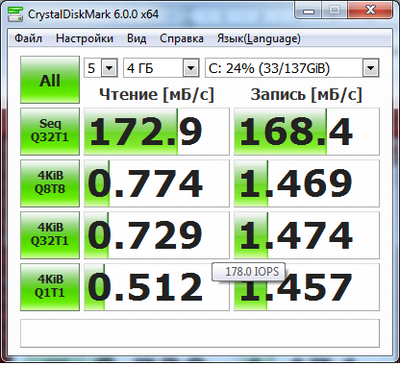Image resolution: width=400 pixels, height=365 pixels.
Task: Click the Чтение [мБ/с] column header
Action: point(156,95)
